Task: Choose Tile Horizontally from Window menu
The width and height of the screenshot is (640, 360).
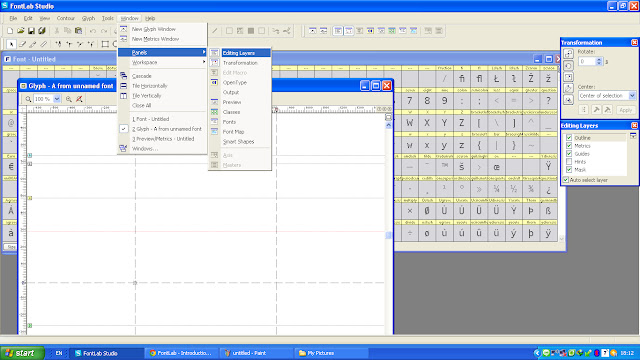Action: tap(149, 86)
